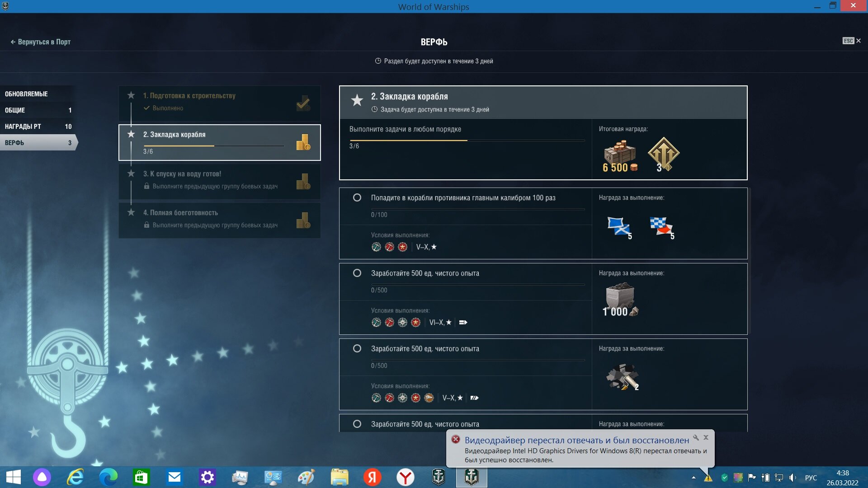Viewport: 868px width, 488px height.
Task: Click the completed checkmark icon on stage 1
Action: coord(303,103)
